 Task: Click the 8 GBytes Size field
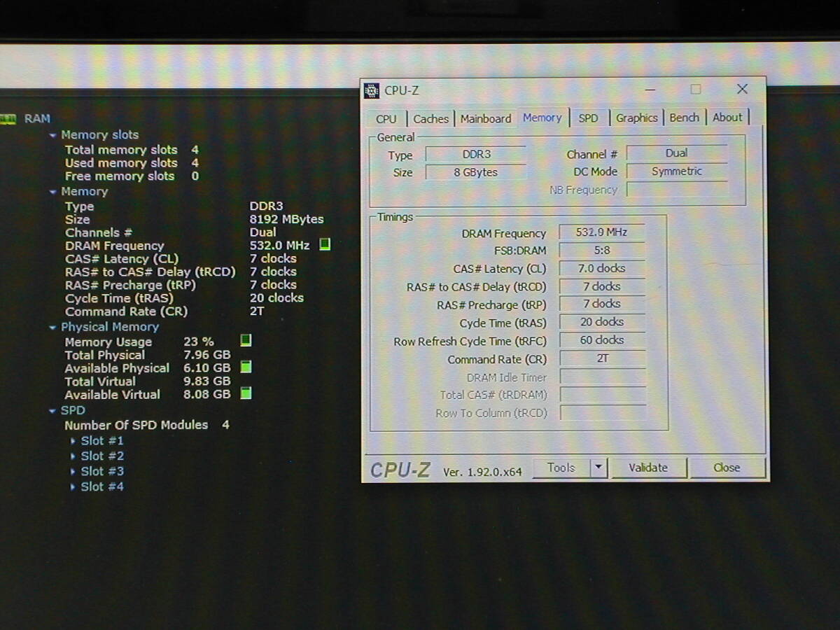[x=476, y=171]
